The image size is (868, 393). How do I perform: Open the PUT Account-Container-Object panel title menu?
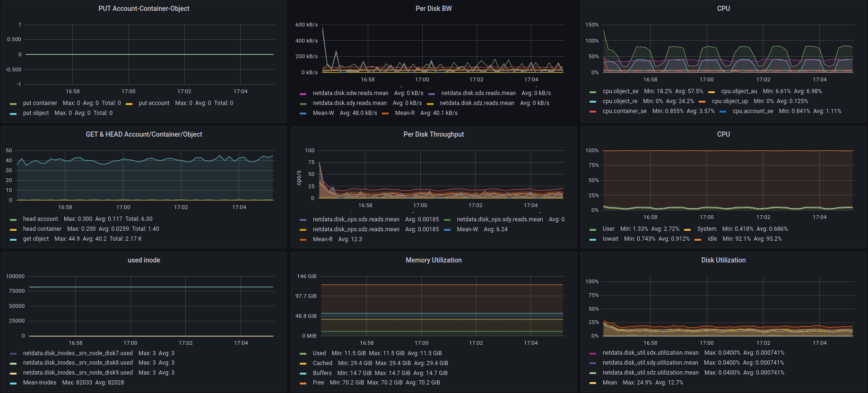pos(144,9)
